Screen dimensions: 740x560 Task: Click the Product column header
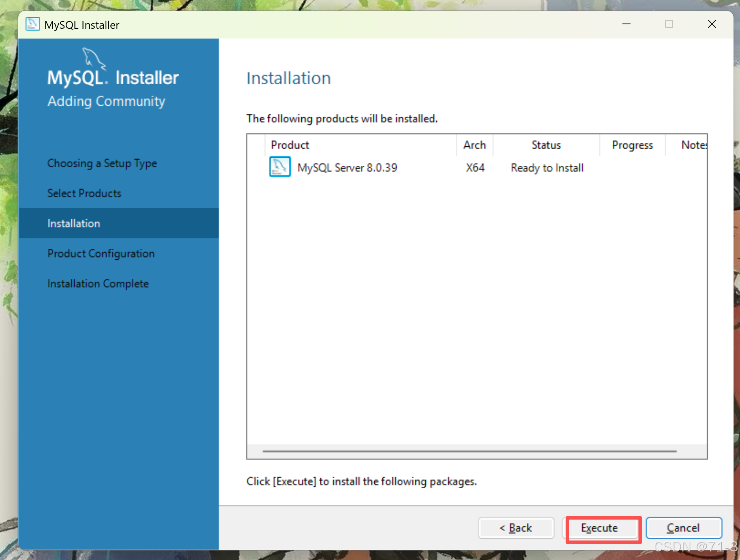pos(360,145)
